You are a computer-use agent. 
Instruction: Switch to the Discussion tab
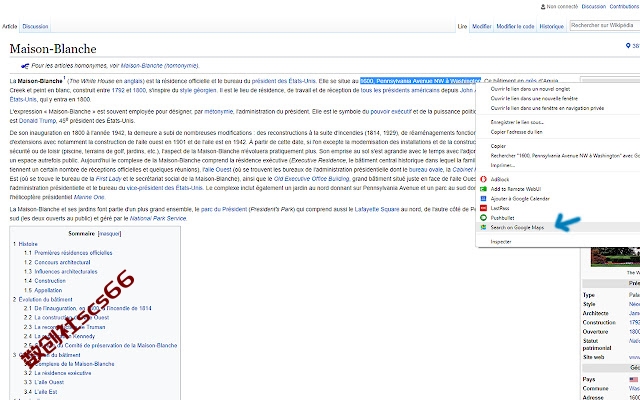(x=35, y=27)
